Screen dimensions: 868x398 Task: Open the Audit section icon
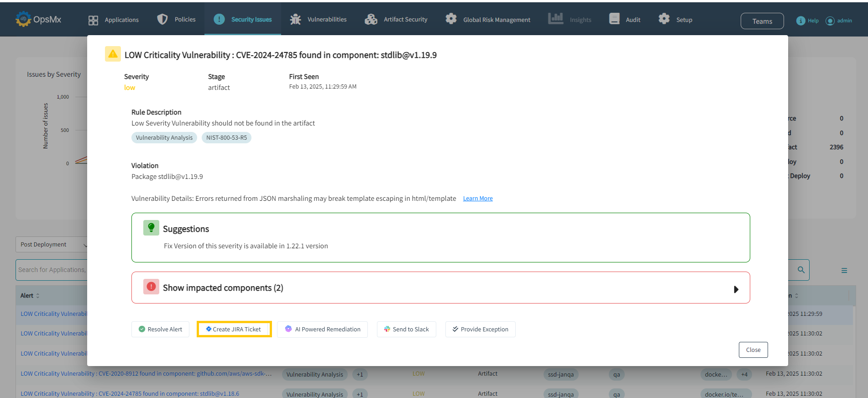[615, 19]
